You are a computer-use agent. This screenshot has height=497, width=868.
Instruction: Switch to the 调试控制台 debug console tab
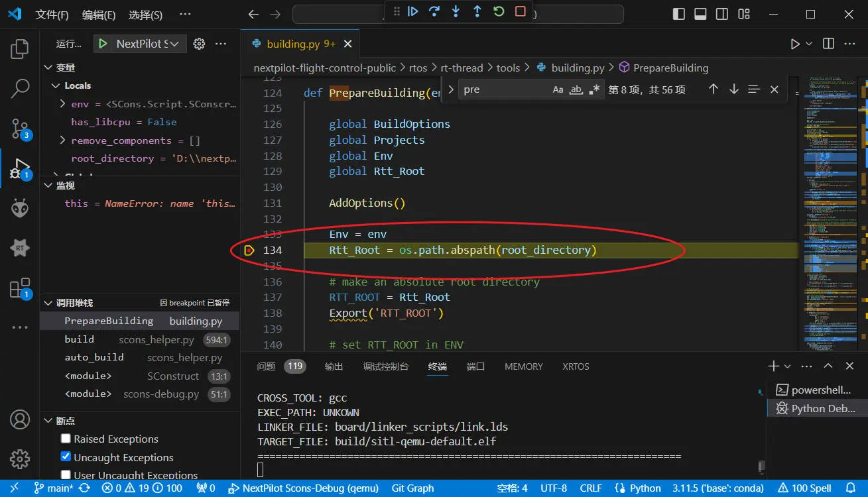(386, 366)
